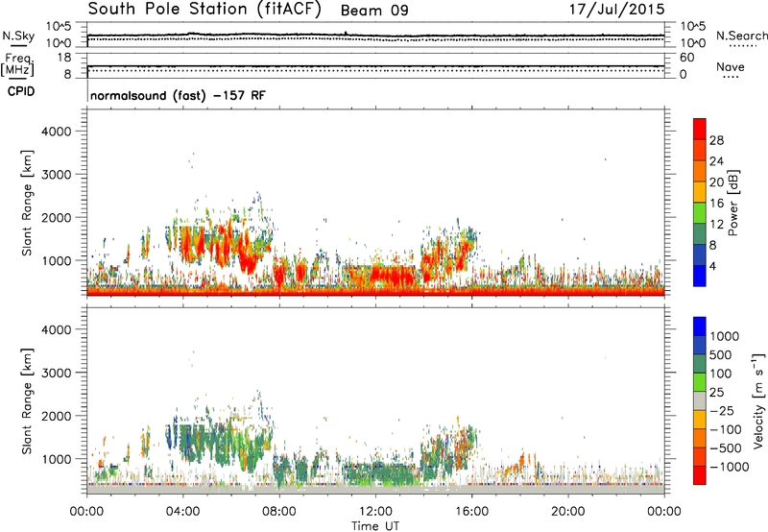Click Power scale value 4
This screenshot has height=532, width=768.
[713, 267]
